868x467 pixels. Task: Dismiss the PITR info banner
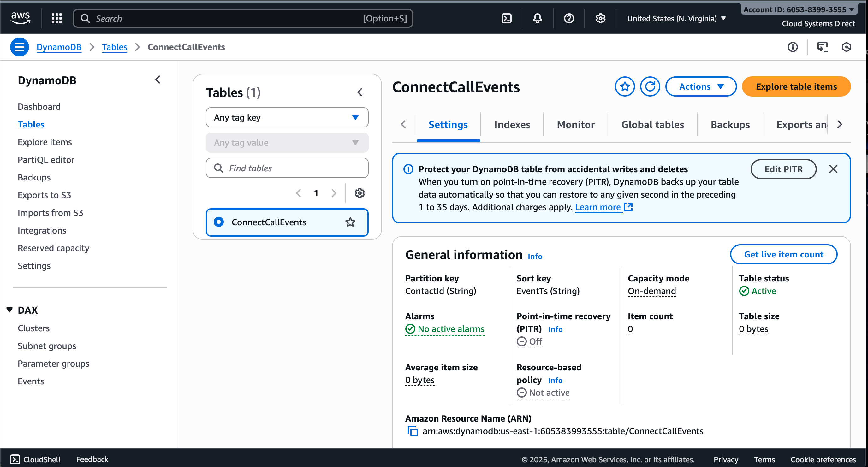(833, 169)
